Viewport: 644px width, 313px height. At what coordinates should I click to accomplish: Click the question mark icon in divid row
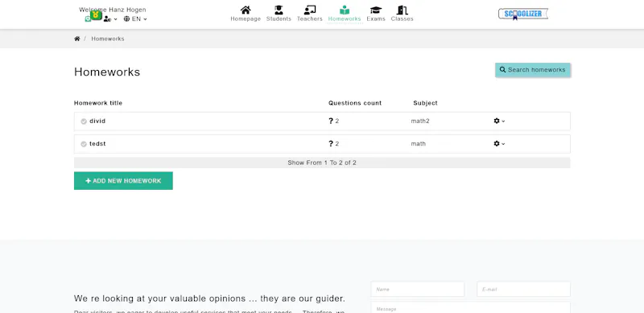331,121
